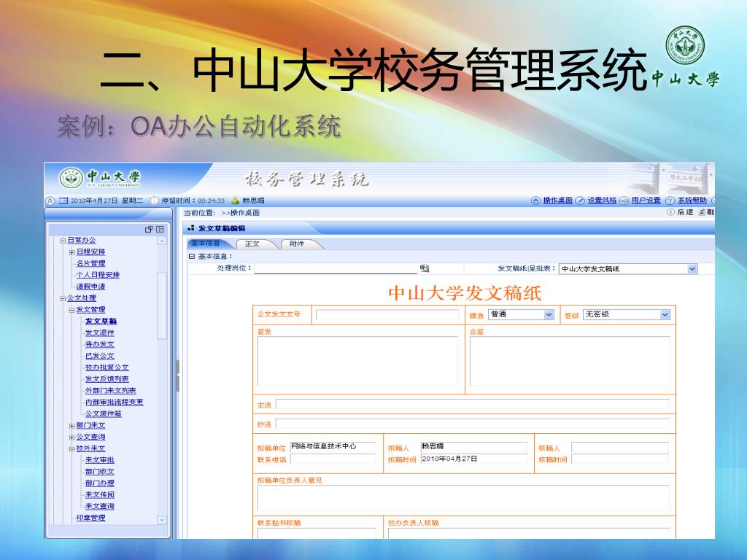
Task: Open the 用户设置 link
Action: coord(646,201)
